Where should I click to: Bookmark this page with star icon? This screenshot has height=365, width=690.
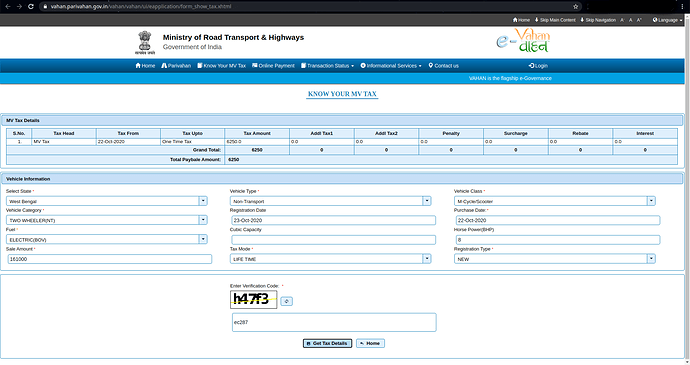[x=575, y=7]
